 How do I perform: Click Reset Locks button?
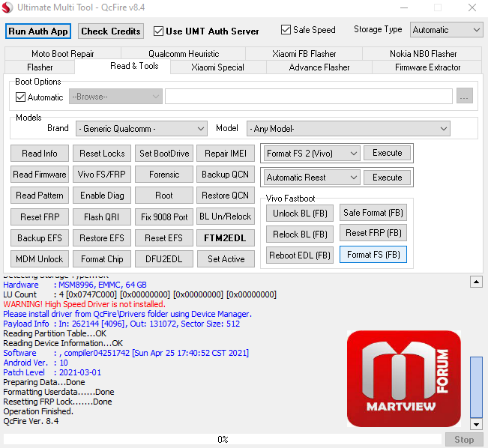click(x=102, y=154)
